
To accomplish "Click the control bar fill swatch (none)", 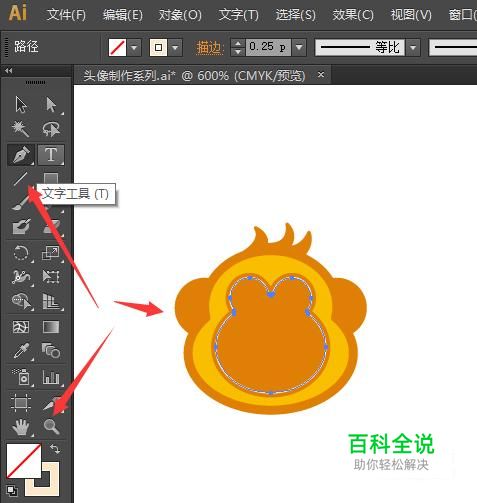I will click(117, 48).
